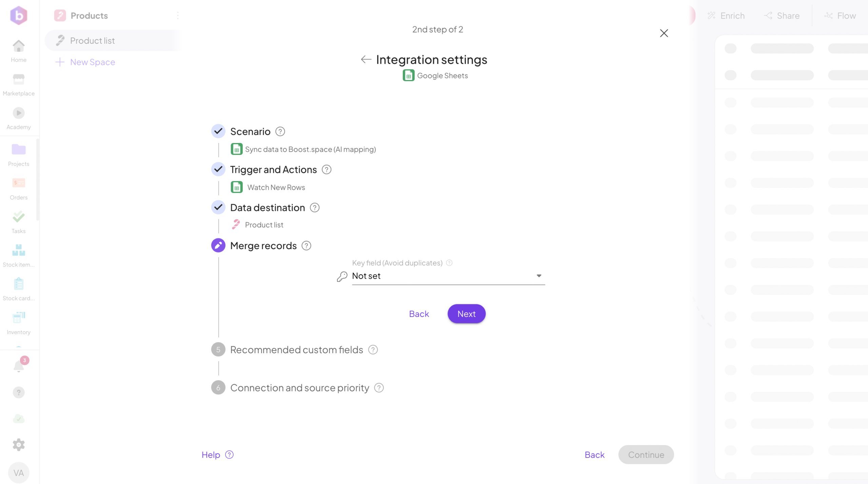Open the Marketplace icon in sidebar
868x484 pixels.
pyautogui.click(x=19, y=80)
